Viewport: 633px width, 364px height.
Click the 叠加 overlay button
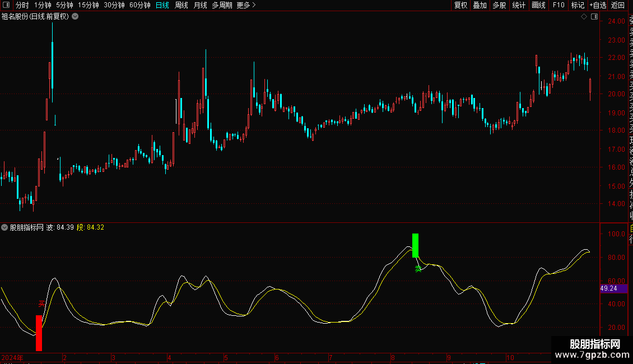point(480,5)
